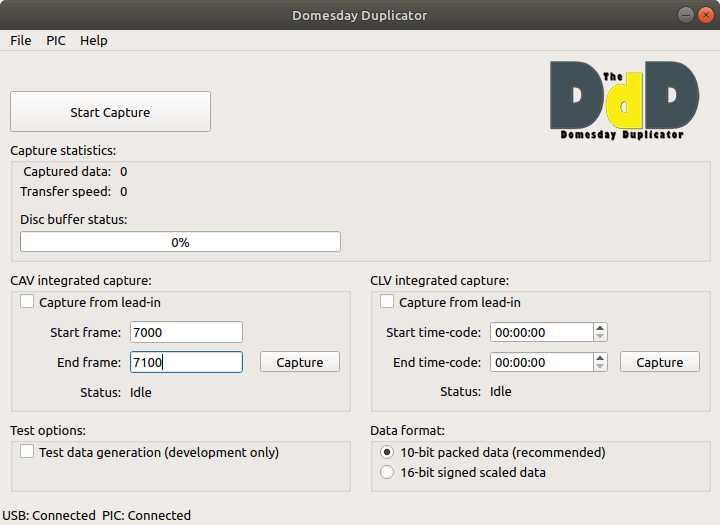This screenshot has height=525, width=720.
Task: Click the Domesday Duplicator logo
Action: pyautogui.click(x=624, y=100)
